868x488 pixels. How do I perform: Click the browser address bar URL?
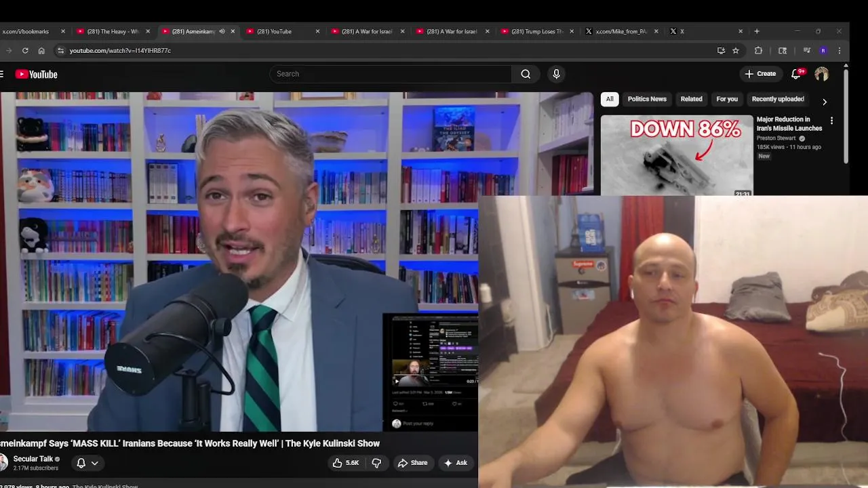120,51
